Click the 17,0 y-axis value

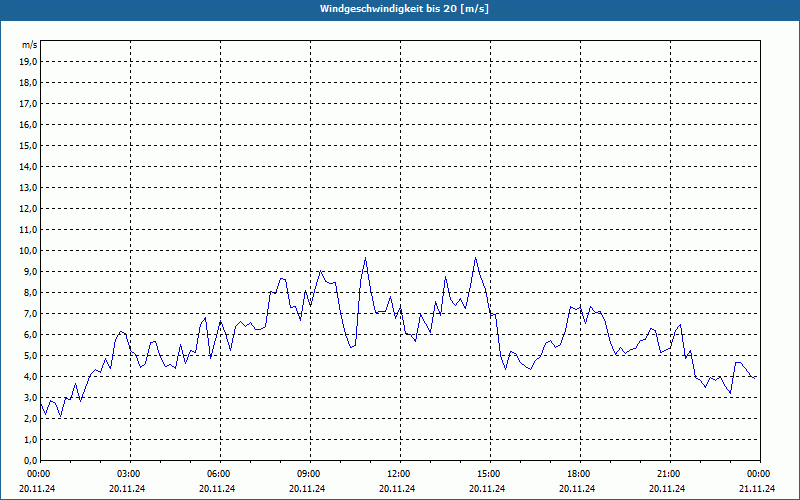click(29, 104)
